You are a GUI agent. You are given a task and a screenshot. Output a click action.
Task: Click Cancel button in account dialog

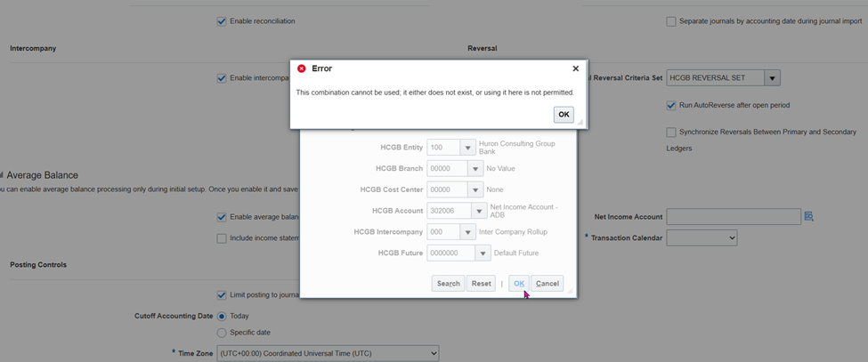[547, 284]
